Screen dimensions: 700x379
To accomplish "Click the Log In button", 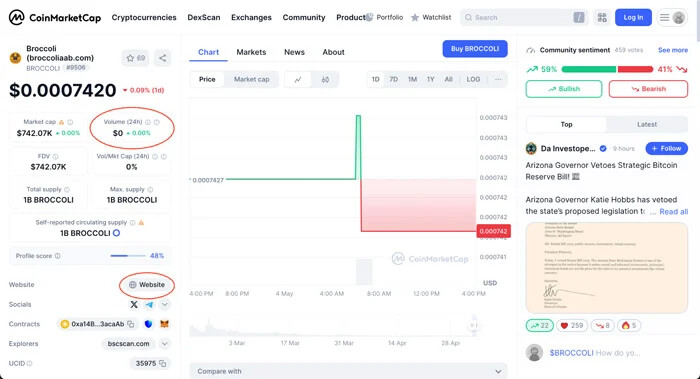I will point(633,17).
